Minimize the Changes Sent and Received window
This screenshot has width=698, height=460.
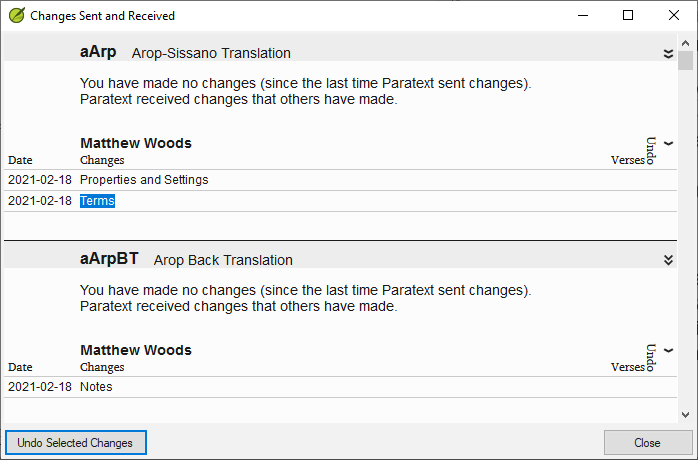tap(583, 16)
